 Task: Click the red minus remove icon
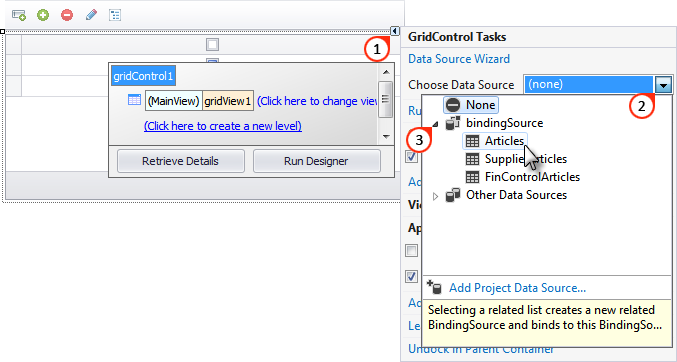point(67,15)
